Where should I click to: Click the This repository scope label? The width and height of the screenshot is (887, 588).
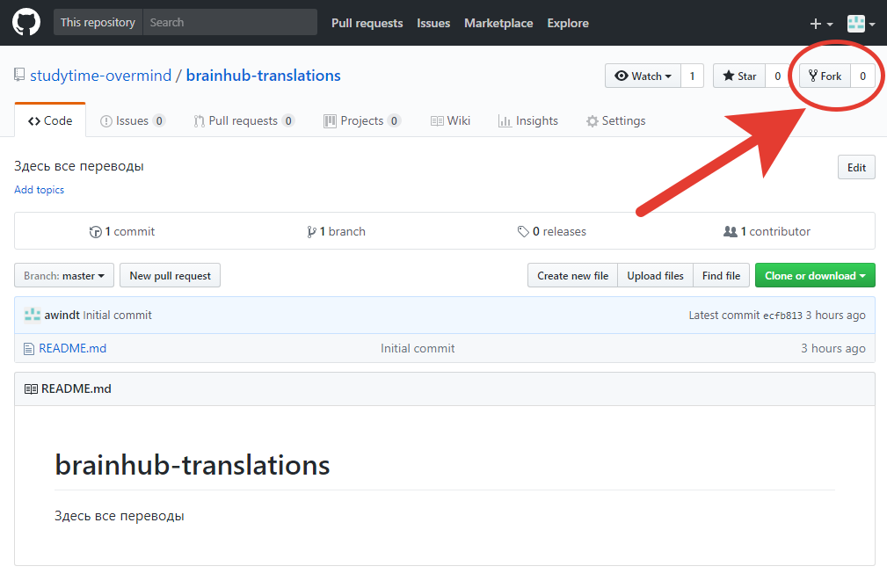[x=98, y=23]
